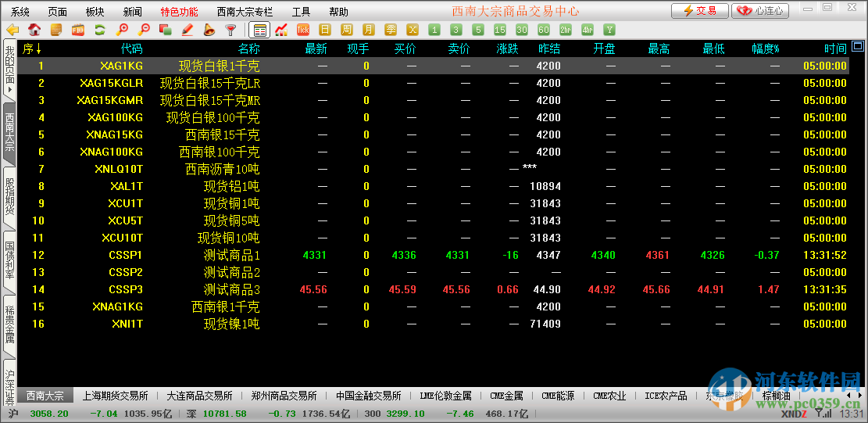Click the red and green overlapping squares icon
Screen dimensions: 868x423
tap(165, 30)
